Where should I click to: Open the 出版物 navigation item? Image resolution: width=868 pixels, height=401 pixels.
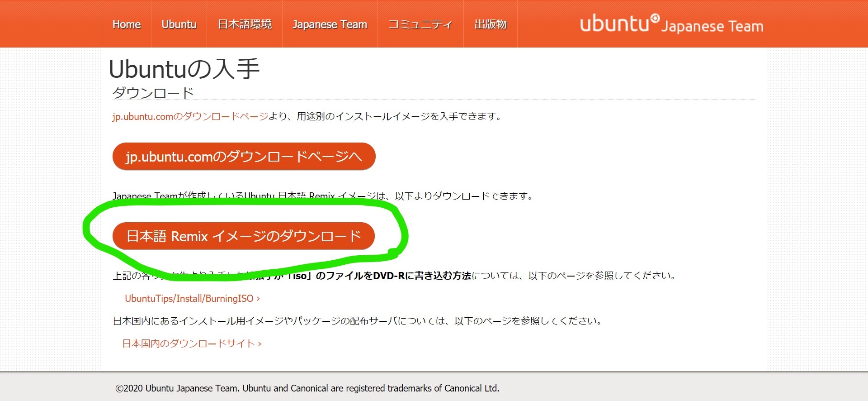tap(491, 24)
